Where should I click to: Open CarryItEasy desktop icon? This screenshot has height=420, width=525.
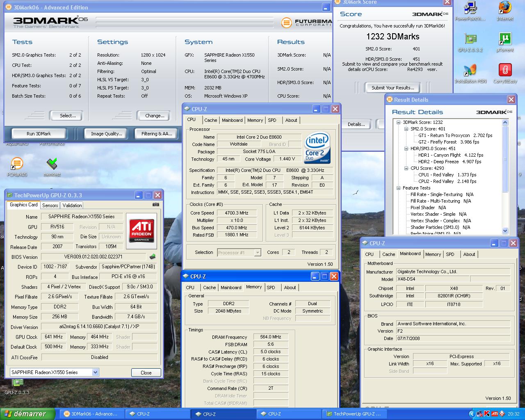(x=505, y=73)
